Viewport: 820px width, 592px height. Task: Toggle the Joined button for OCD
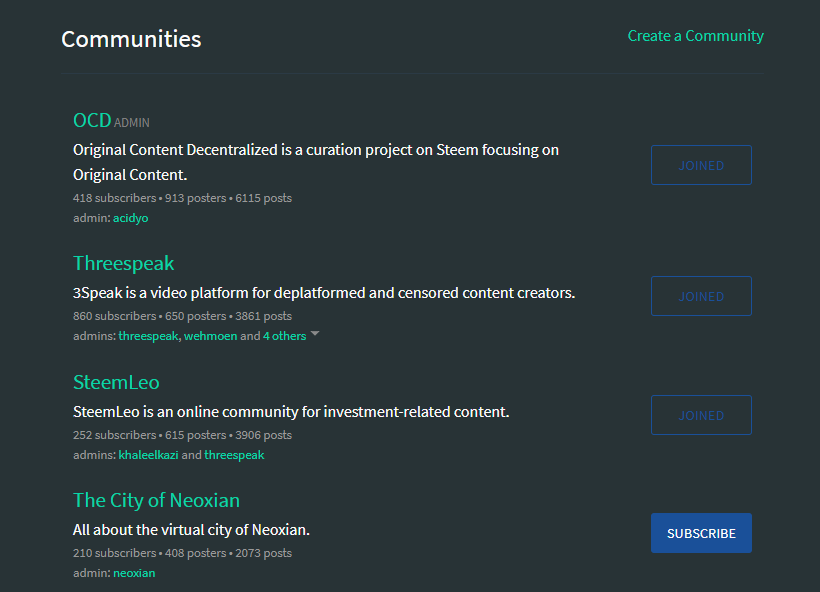[701, 165]
